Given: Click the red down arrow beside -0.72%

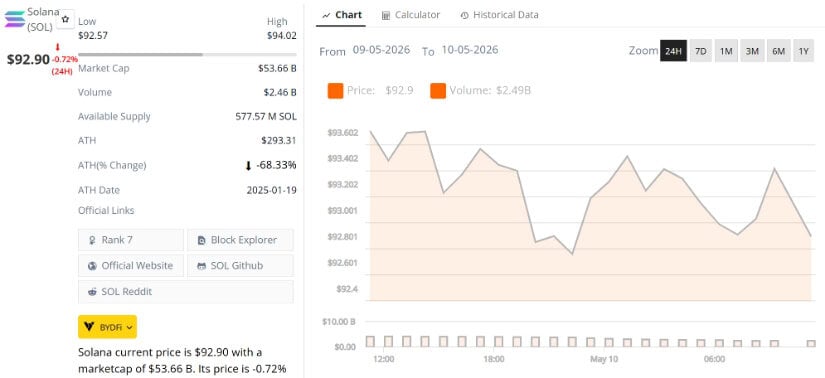Looking at the screenshot, I should 57,47.
